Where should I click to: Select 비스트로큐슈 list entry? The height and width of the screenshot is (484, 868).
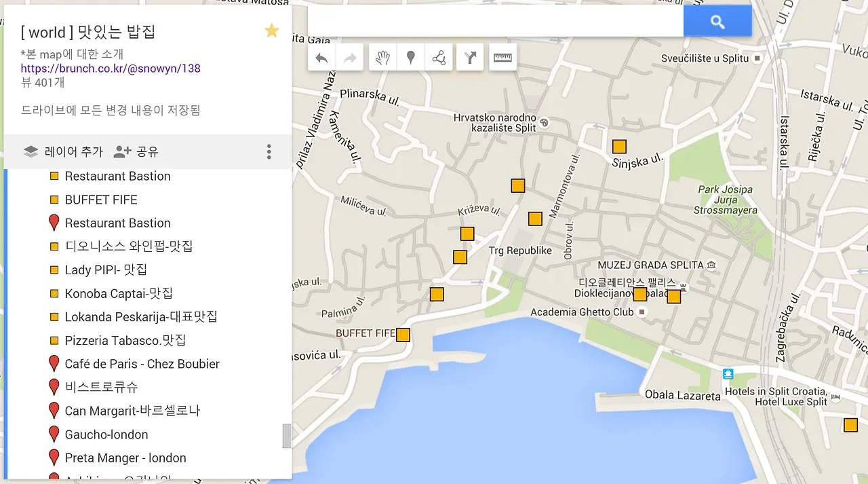click(101, 387)
